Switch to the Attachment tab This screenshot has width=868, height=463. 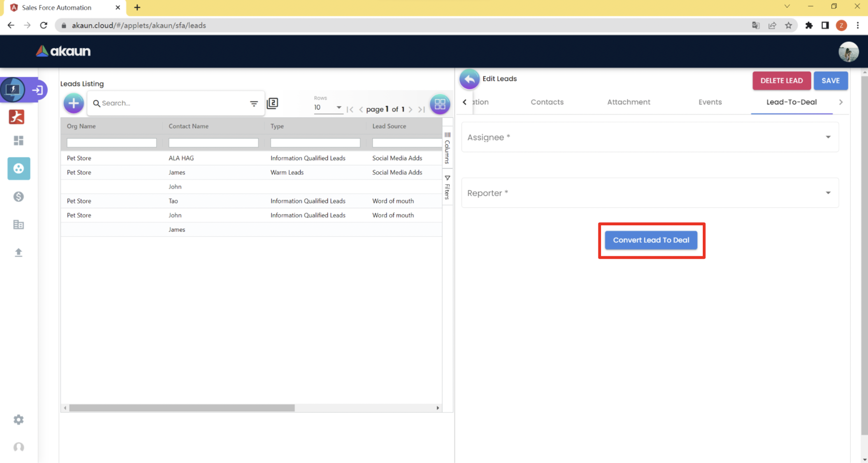coord(629,102)
